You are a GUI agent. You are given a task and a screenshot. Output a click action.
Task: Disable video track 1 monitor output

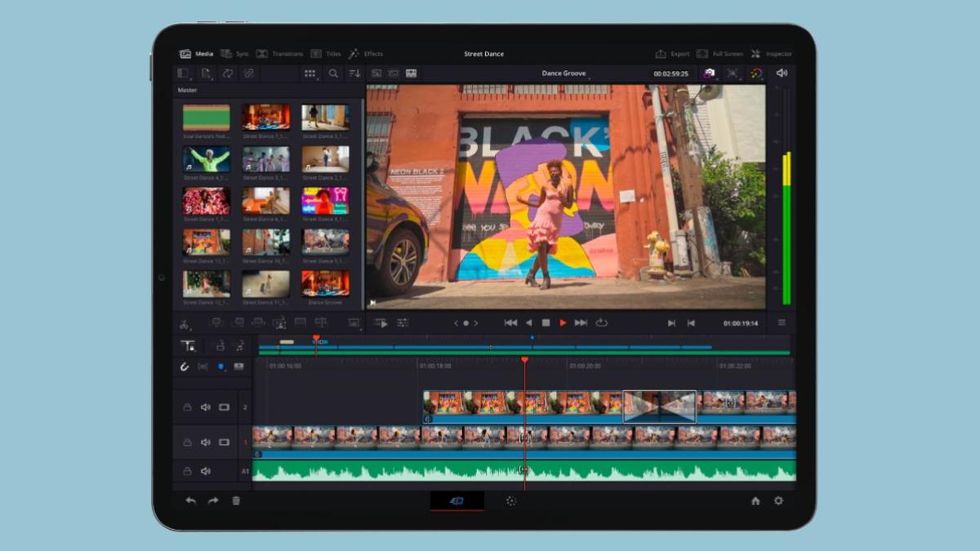pos(224,442)
